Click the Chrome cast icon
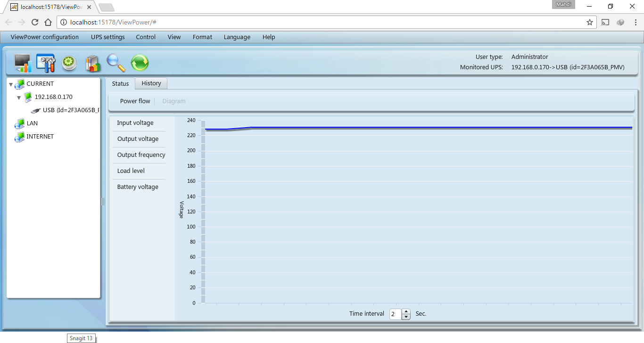 pyautogui.click(x=605, y=22)
